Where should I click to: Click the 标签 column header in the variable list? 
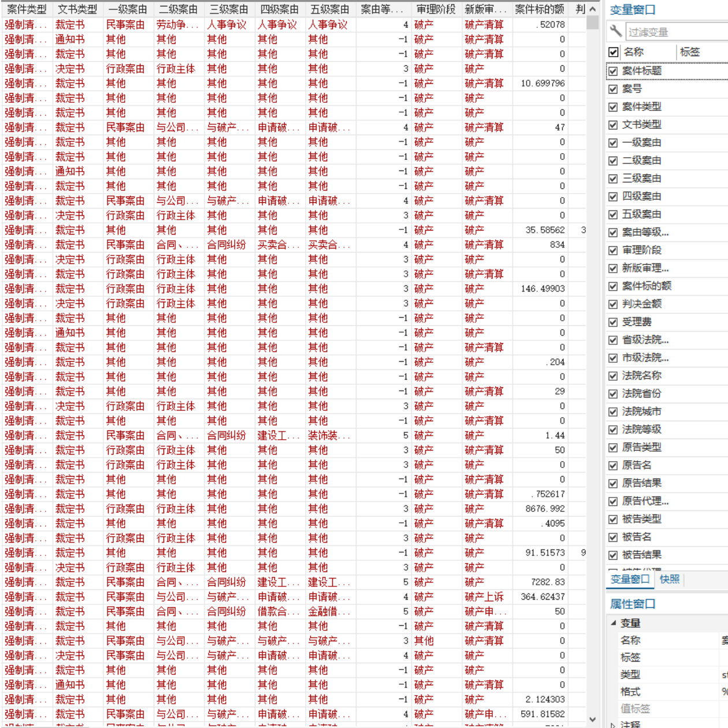pos(702,52)
